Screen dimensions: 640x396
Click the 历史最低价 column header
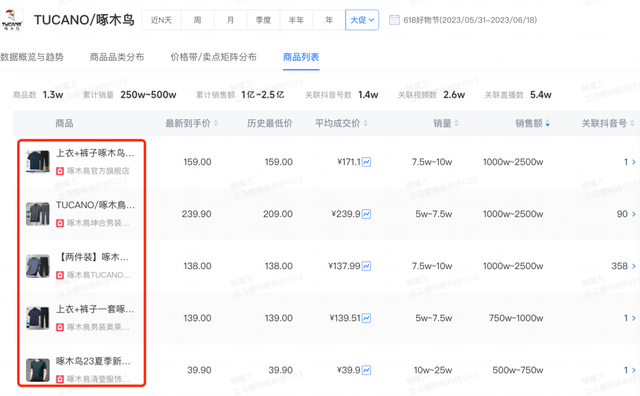click(270, 123)
